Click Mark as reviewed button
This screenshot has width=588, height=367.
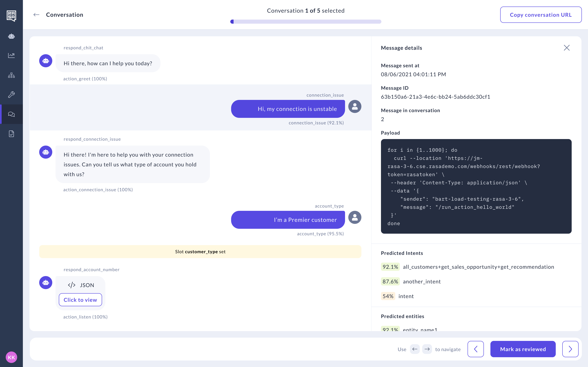pos(523,349)
